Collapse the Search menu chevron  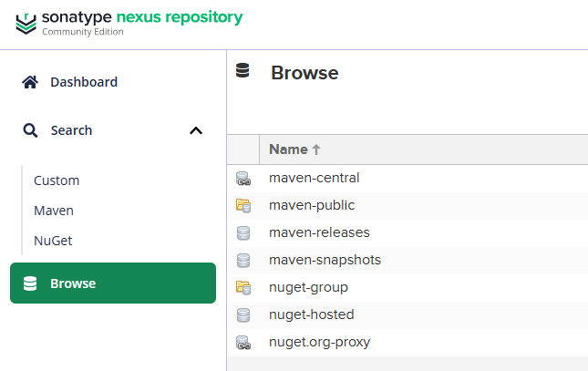(196, 130)
